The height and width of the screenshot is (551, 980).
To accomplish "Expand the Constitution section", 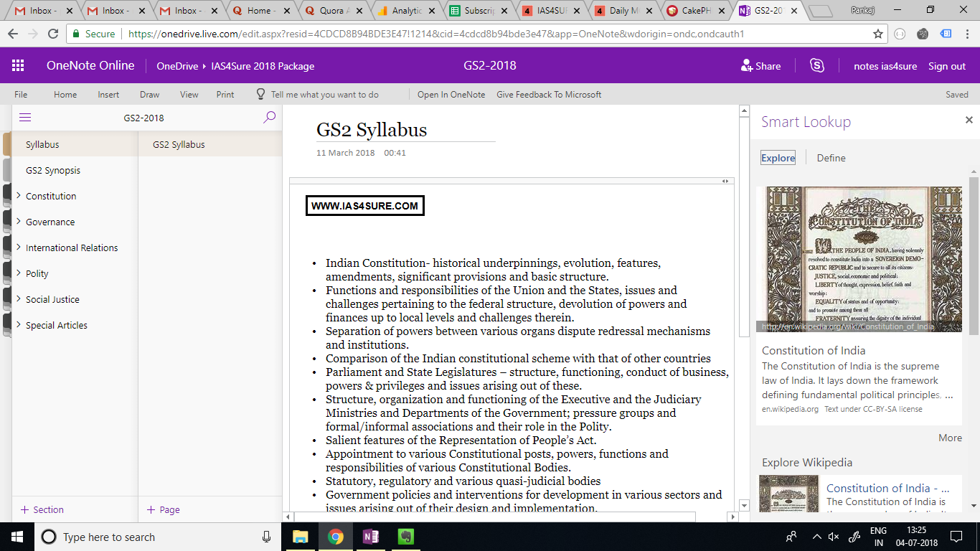I will 19,196.
